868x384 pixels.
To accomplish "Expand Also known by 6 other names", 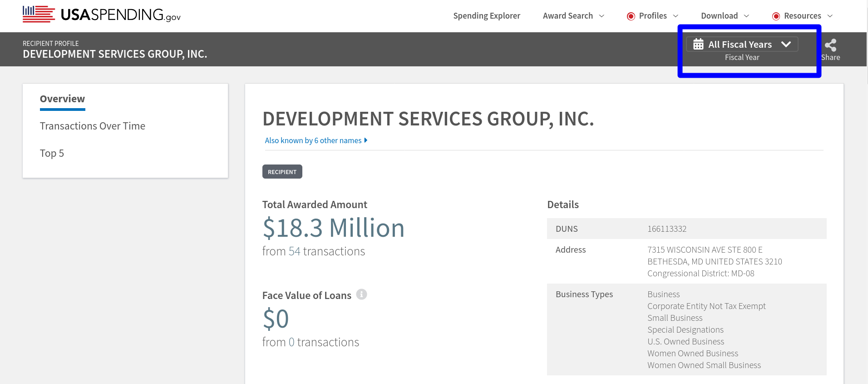I will (x=316, y=140).
